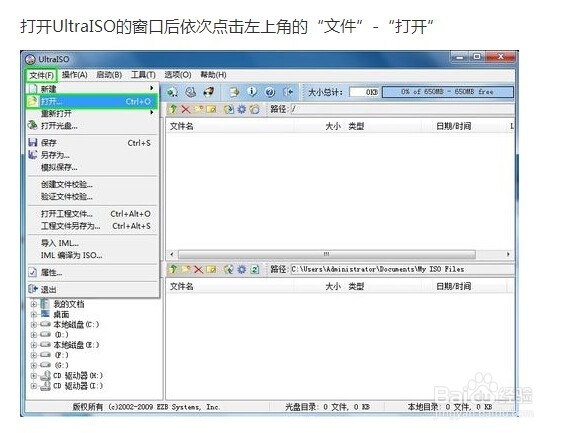The image size is (566, 433).
Task: Choose 创建文件校验... menu entry
Action: coord(92,184)
